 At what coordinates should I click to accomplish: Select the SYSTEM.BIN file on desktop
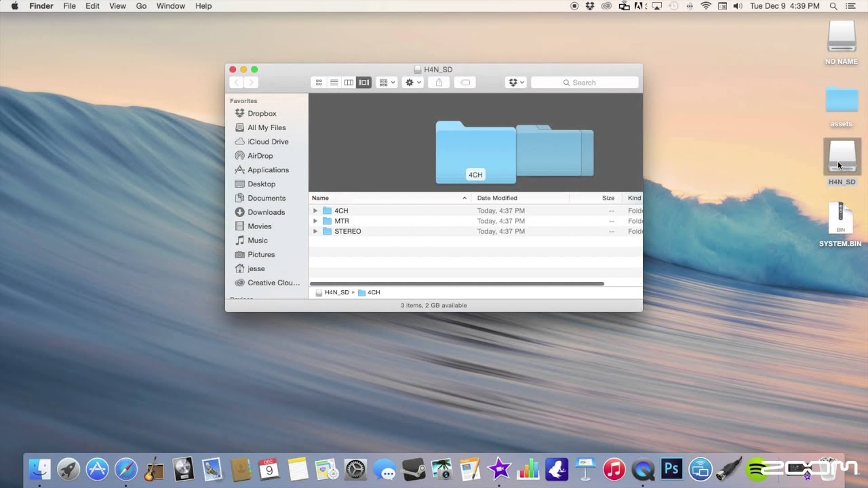tap(841, 224)
